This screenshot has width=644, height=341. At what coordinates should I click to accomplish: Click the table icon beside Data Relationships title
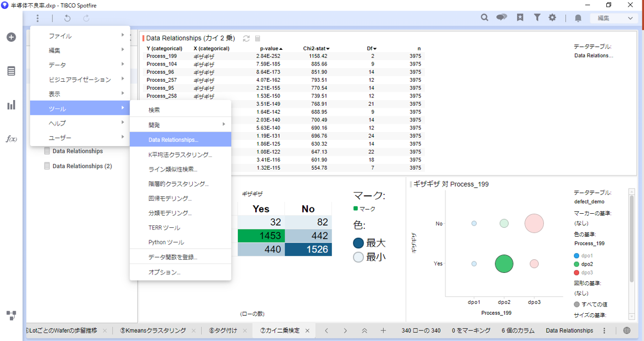click(x=257, y=38)
